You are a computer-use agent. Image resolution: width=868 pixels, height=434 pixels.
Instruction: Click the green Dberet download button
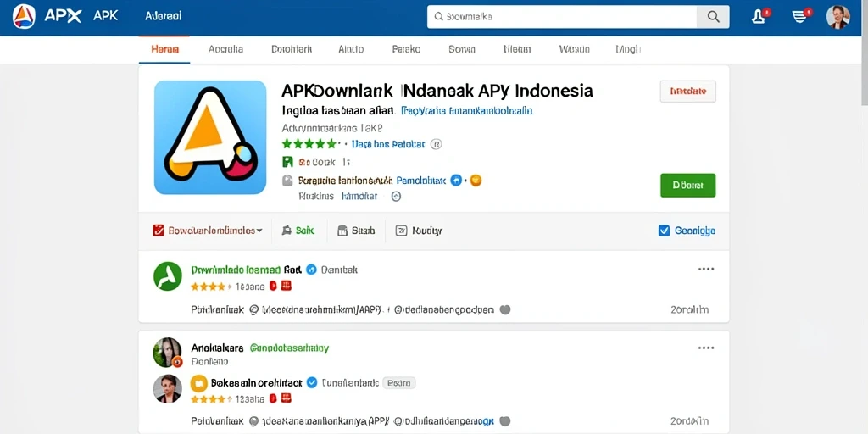click(687, 186)
